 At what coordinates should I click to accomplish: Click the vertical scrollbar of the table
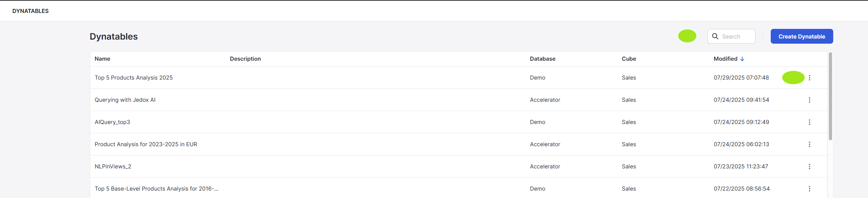830,96
